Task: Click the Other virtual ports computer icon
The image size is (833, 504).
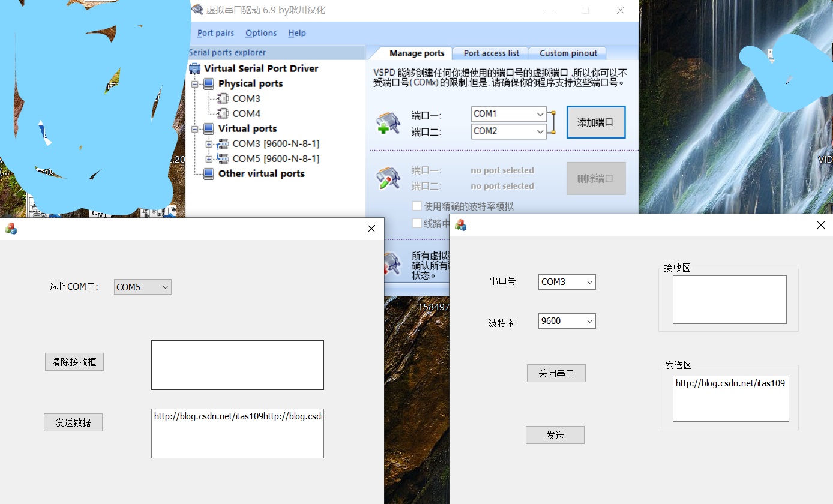Action: [x=208, y=173]
